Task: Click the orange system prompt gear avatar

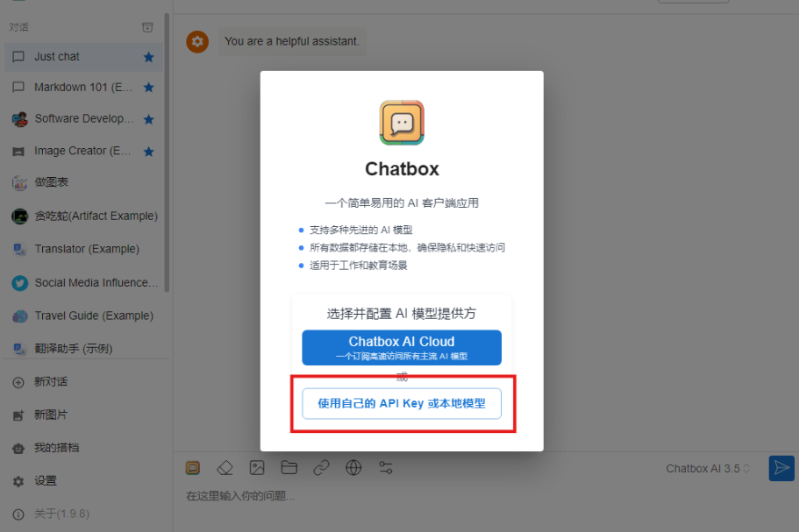Action: 197,42
